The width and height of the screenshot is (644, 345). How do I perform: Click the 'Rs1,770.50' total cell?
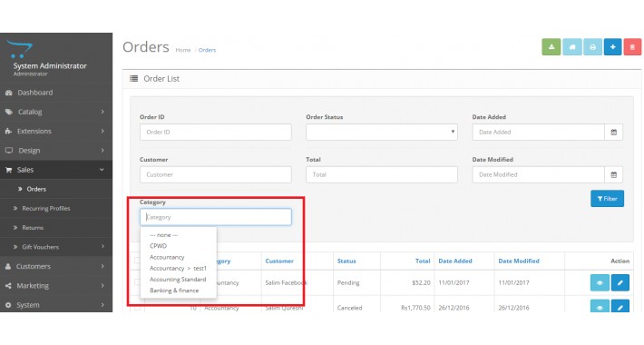click(x=415, y=308)
